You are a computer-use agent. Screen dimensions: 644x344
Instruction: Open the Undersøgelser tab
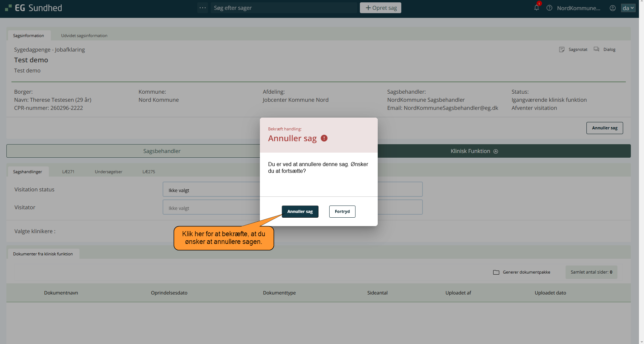coord(108,172)
